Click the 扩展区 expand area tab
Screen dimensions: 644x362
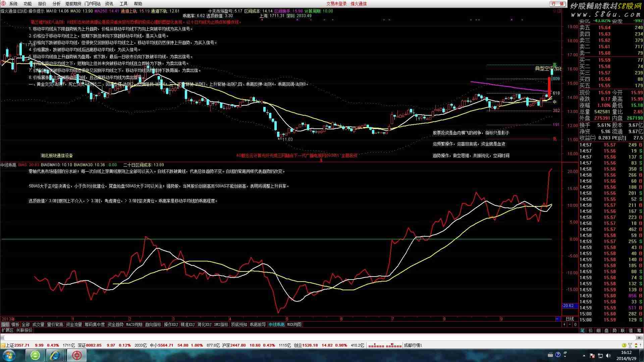[7, 330]
